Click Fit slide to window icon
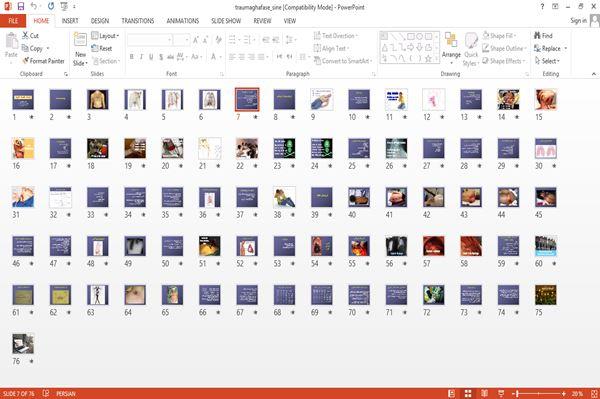The height and width of the screenshot is (399, 600). 594,393
